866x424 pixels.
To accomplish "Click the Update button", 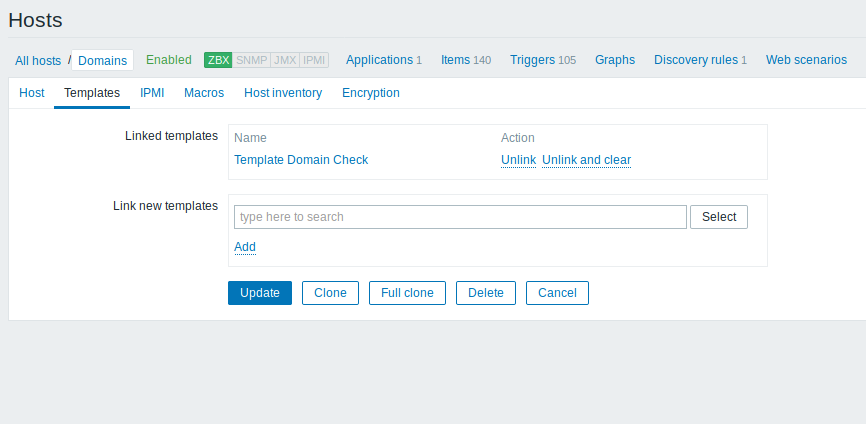I will pos(260,293).
